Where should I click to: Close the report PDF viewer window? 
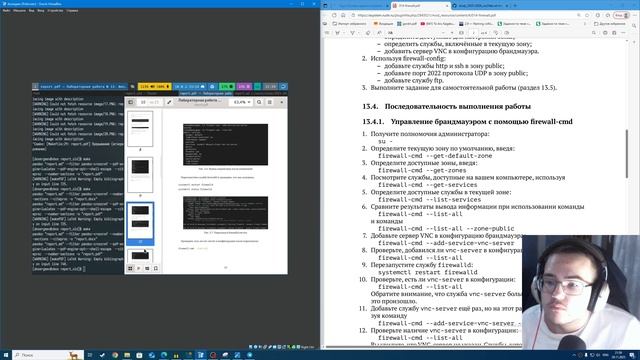click(282, 102)
